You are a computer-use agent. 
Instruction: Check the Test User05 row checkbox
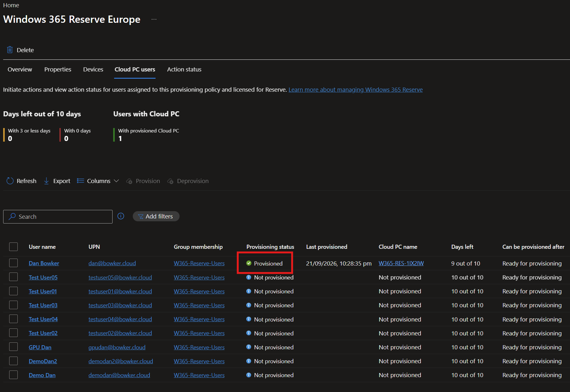coord(13,277)
